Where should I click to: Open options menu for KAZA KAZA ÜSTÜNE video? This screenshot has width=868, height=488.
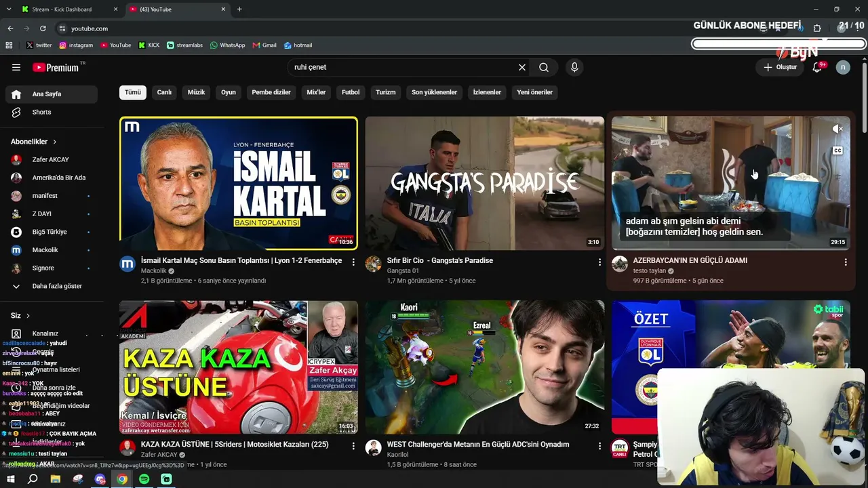(x=353, y=446)
